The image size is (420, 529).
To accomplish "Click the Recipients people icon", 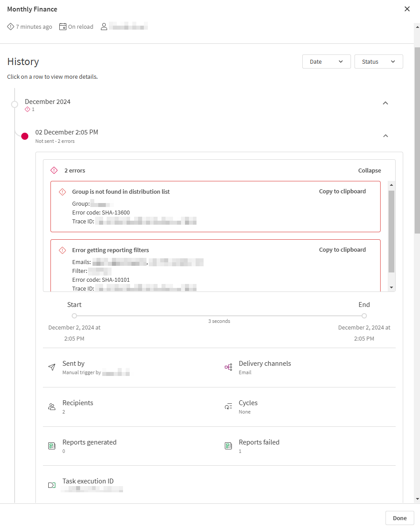I will point(52,407).
